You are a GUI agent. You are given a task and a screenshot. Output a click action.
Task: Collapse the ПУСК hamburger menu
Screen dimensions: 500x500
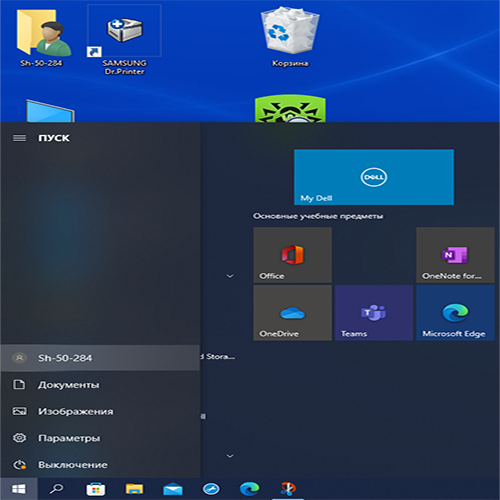tap(19, 138)
